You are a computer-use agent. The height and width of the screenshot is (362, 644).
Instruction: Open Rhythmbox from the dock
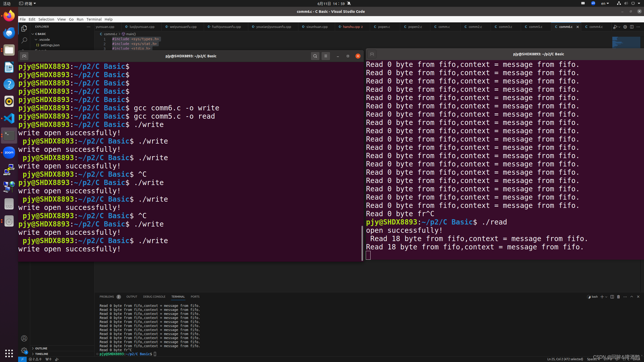[x=9, y=101]
